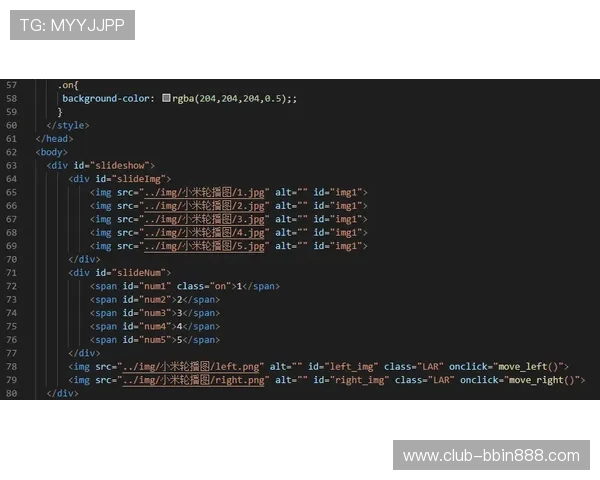Click the rgba color swatch on line 58

(167, 99)
